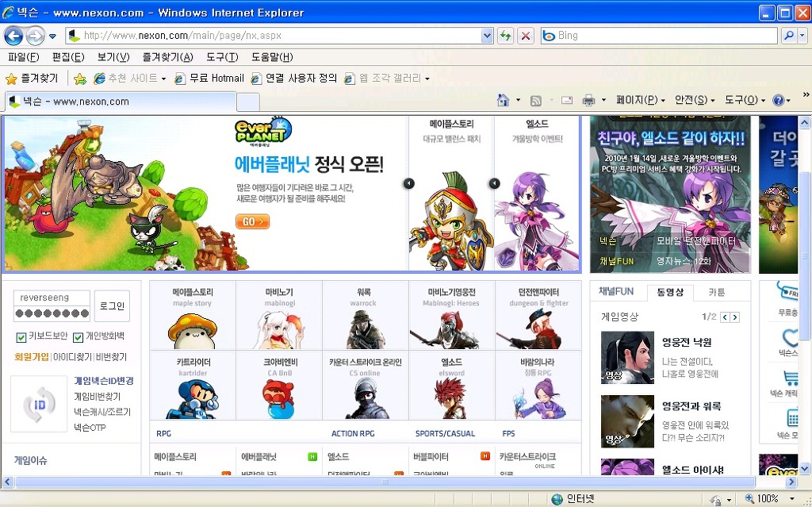This screenshot has width=812, height=507.
Task: Open the 추천 사이트 favorites link
Action: tap(129, 79)
